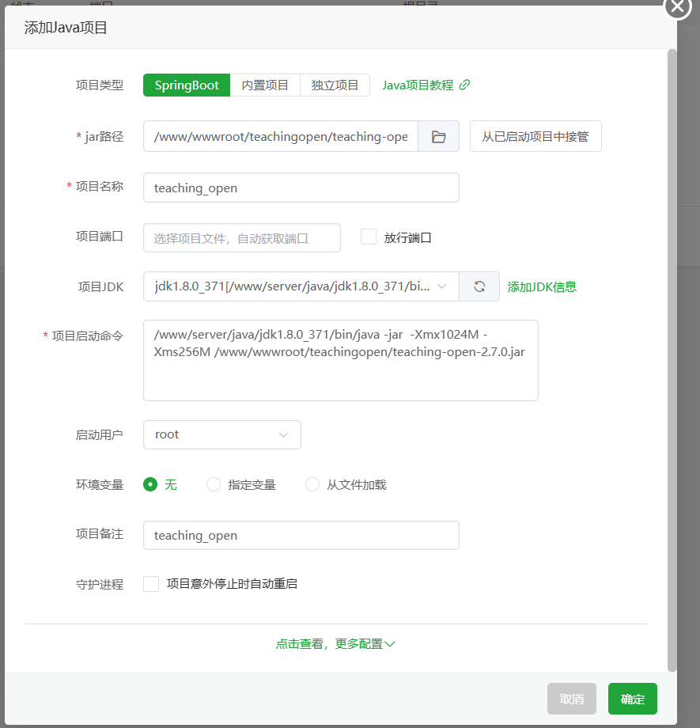Select 独立项目 project type

pyautogui.click(x=335, y=85)
